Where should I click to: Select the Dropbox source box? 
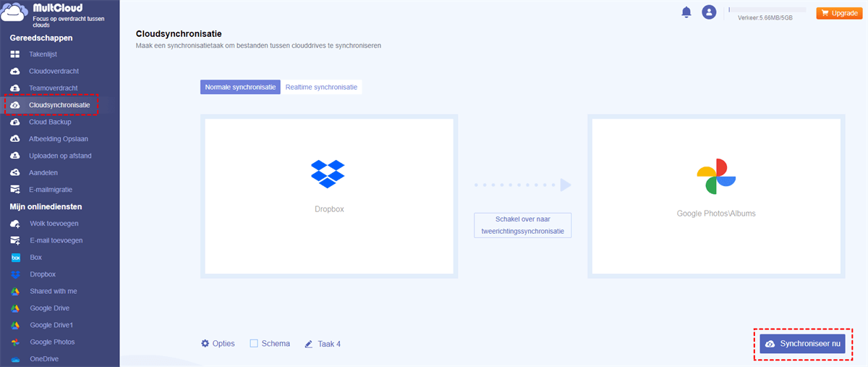(x=329, y=196)
